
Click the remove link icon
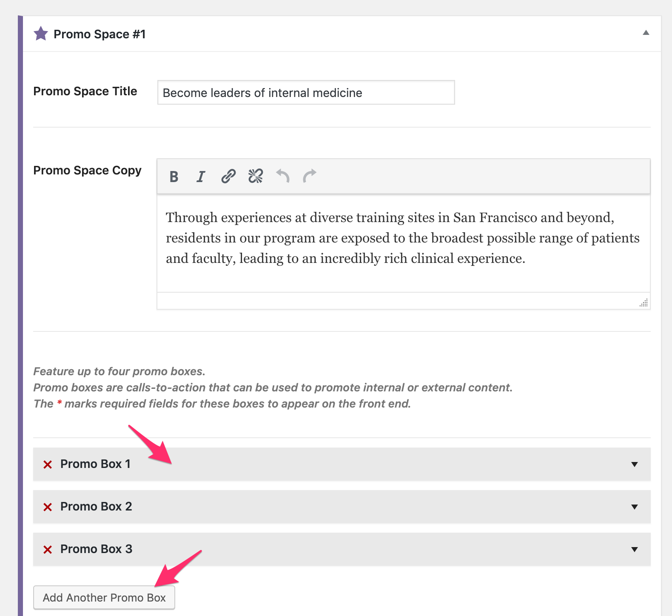[256, 176]
